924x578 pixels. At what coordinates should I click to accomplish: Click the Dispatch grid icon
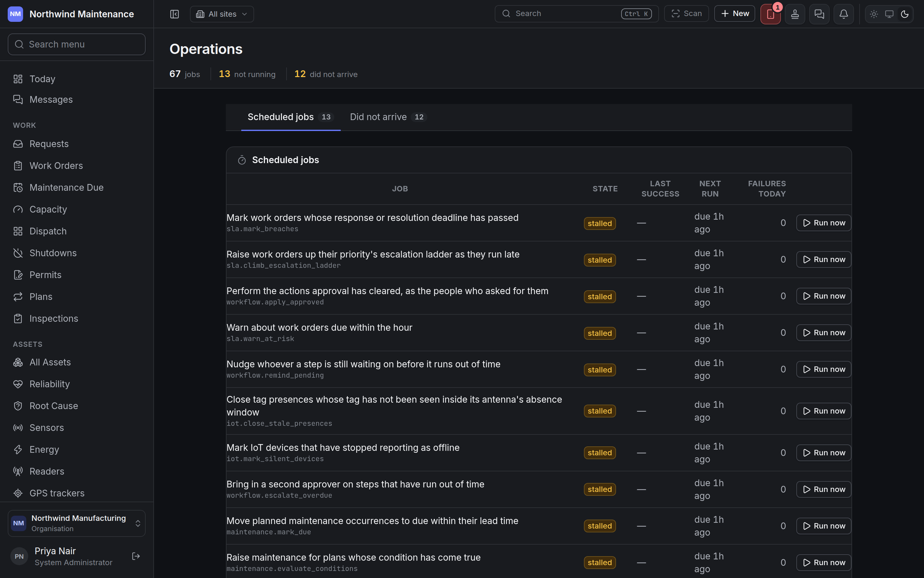[18, 231]
